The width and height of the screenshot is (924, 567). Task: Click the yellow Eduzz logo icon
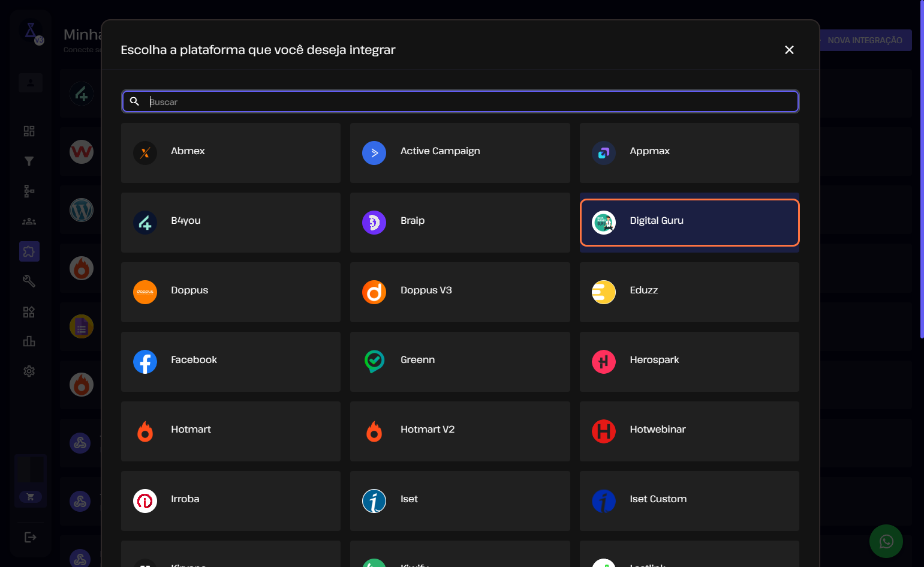tap(604, 292)
